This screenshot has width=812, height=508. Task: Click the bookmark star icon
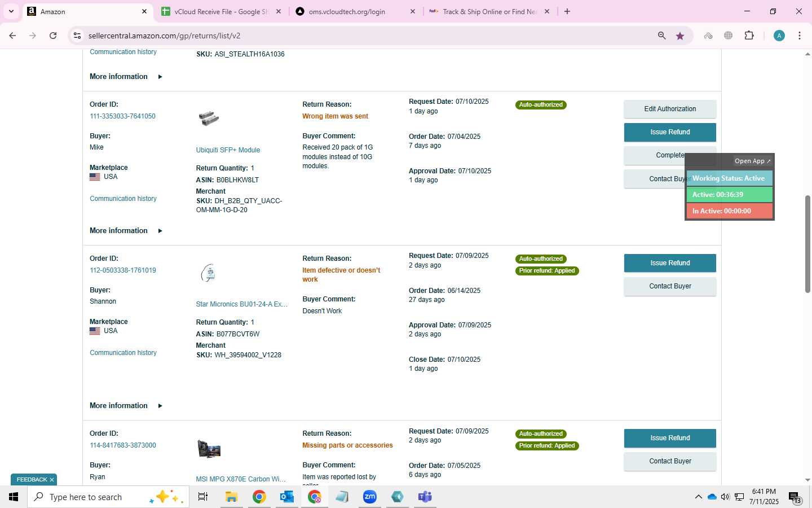[x=680, y=36]
